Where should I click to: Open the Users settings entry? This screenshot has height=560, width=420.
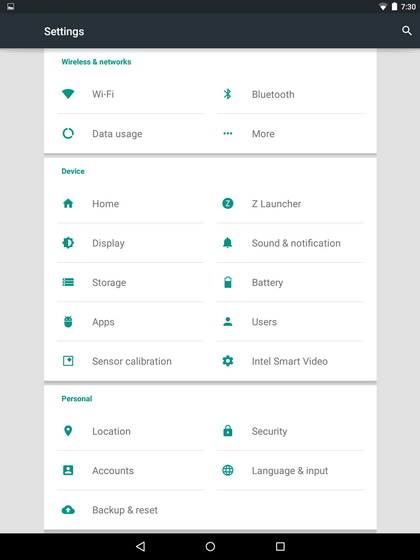point(290,321)
